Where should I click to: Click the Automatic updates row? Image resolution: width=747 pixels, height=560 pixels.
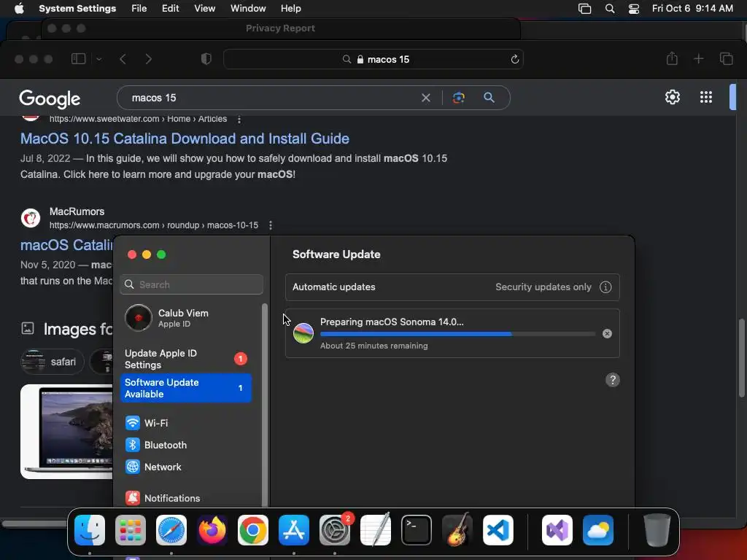(x=452, y=287)
